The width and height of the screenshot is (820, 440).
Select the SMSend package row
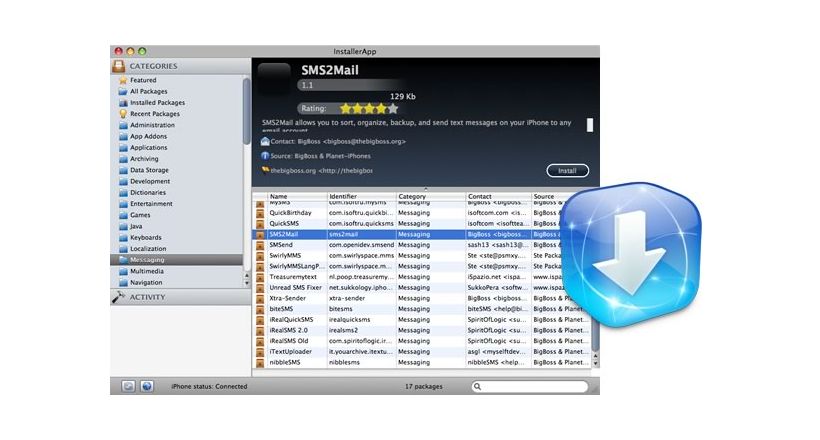click(422, 245)
